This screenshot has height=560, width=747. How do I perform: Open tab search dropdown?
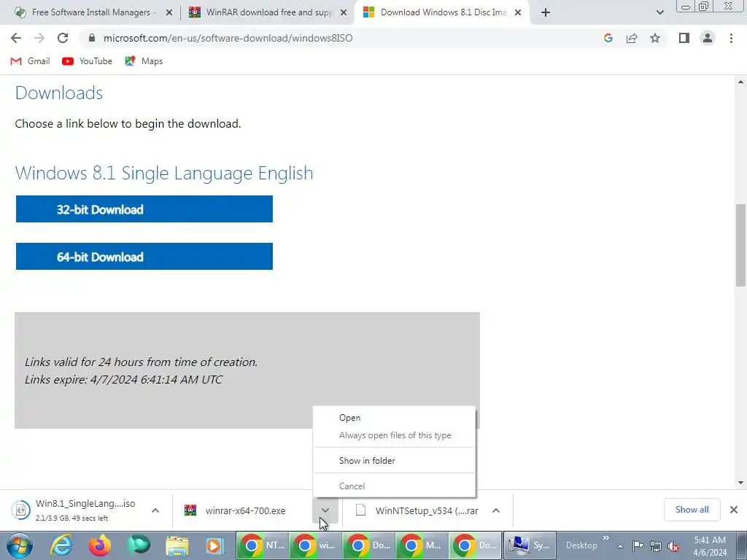659,12
